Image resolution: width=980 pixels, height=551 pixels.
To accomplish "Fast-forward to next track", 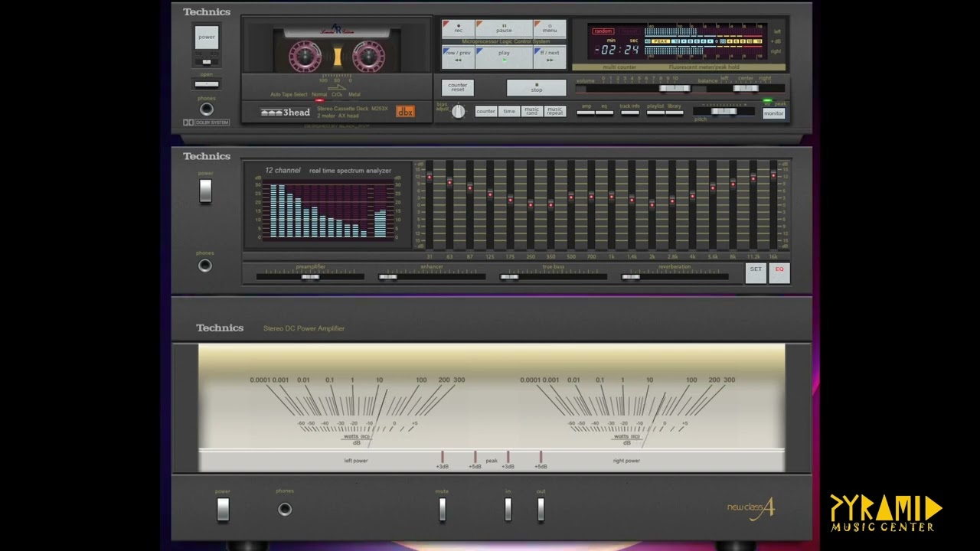I will tap(550, 57).
